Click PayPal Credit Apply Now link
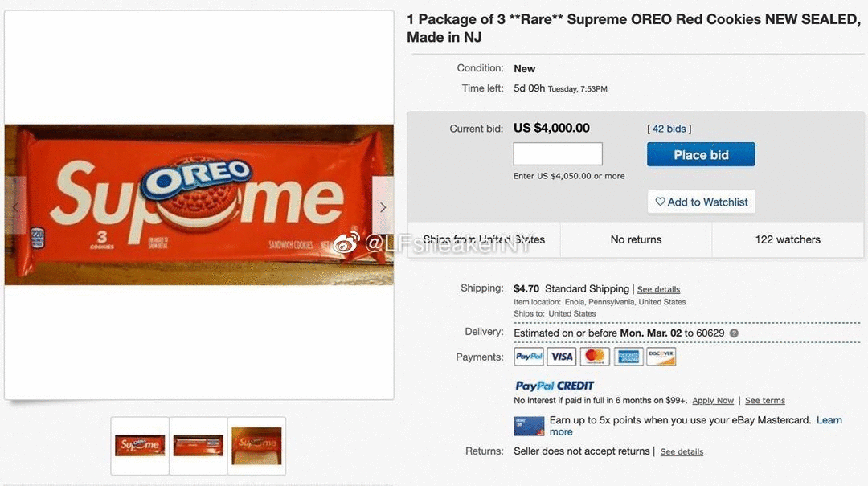Image resolution: width=868 pixels, height=486 pixels. pos(713,401)
